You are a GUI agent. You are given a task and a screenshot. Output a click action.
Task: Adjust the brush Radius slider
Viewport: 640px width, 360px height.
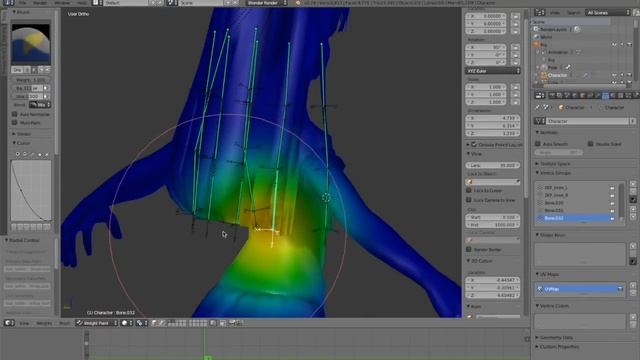[x=27, y=88]
